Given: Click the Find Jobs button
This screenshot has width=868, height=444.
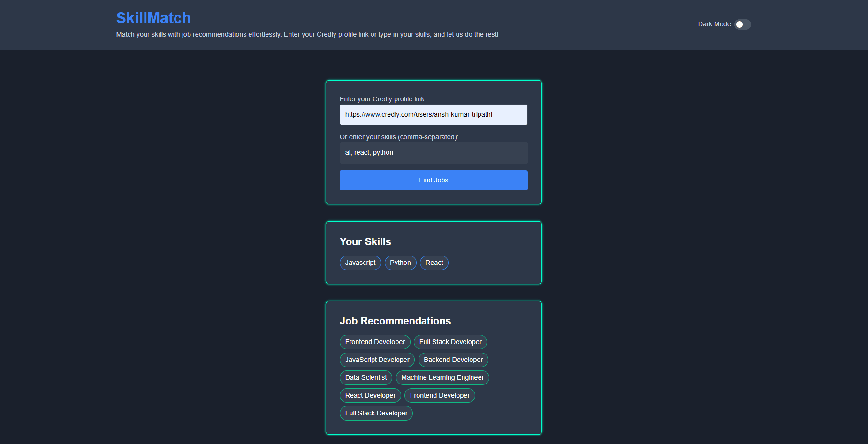Looking at the screenshot, I should click(433, 180).
